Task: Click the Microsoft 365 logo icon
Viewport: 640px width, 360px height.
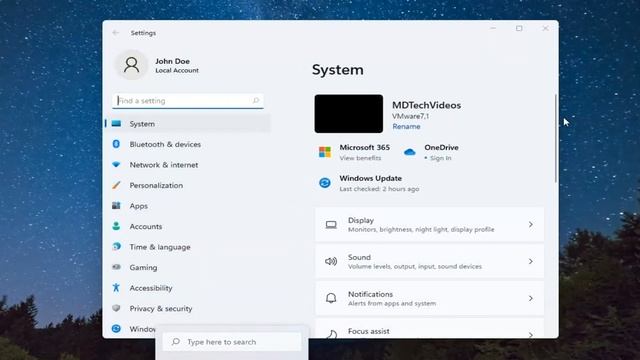Action: pyautogui.click(x=325, y=152)
